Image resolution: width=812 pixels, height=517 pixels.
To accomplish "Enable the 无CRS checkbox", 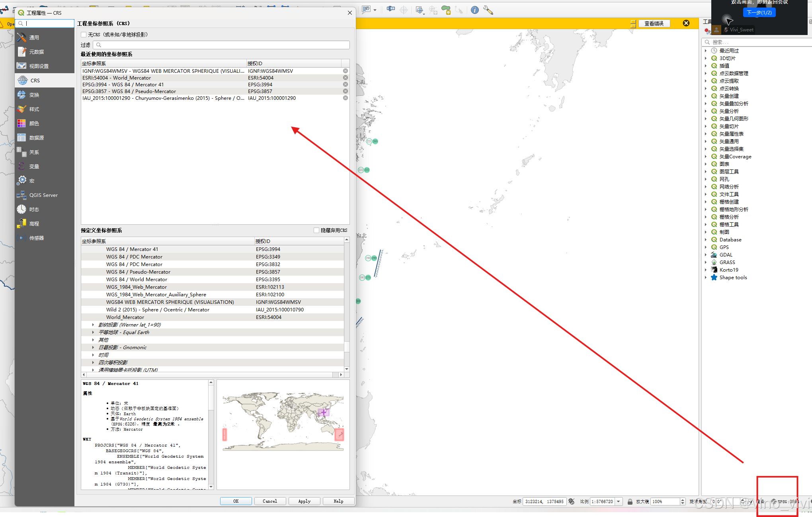I will 84,35.
